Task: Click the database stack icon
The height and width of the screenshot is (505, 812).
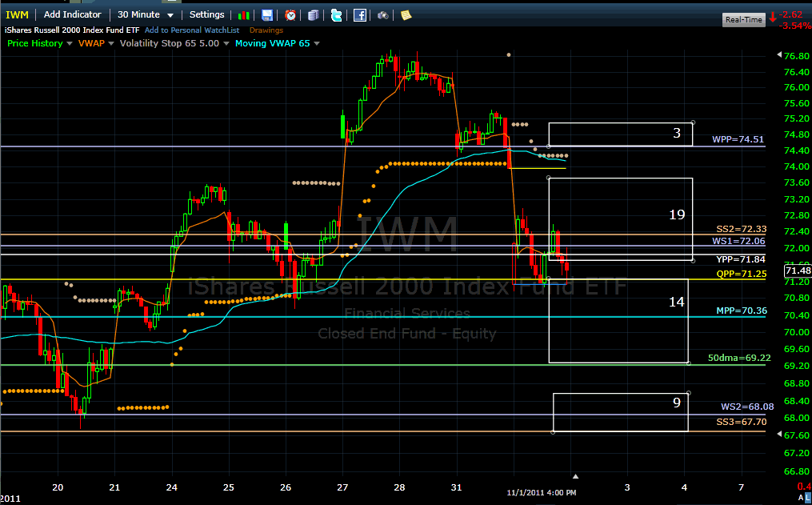Action: [313, 15]
